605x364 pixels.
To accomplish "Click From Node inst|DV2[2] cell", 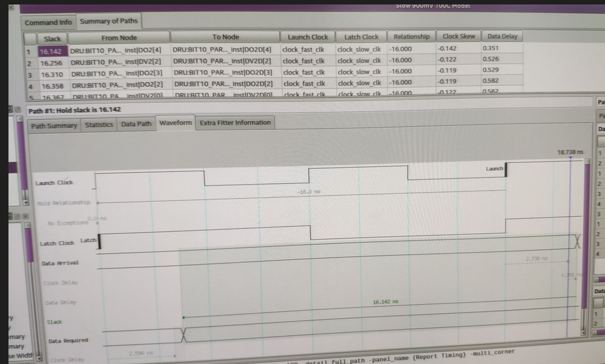I will click(119, 62).
